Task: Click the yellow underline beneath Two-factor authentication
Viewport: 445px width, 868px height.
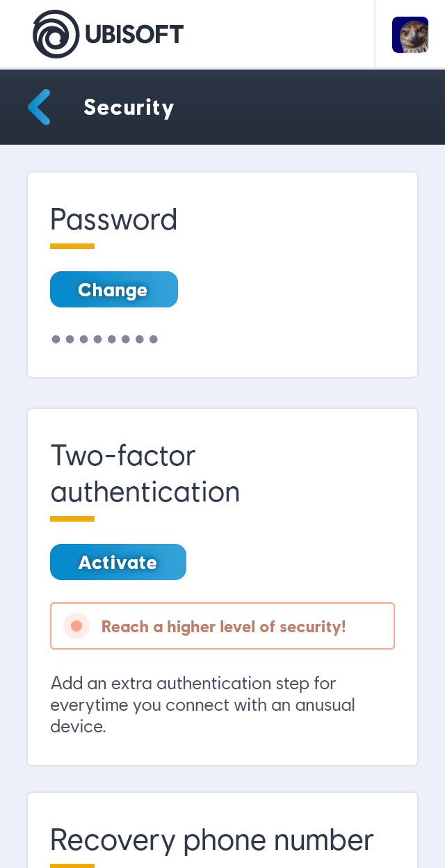Action: tap(72, 519)
